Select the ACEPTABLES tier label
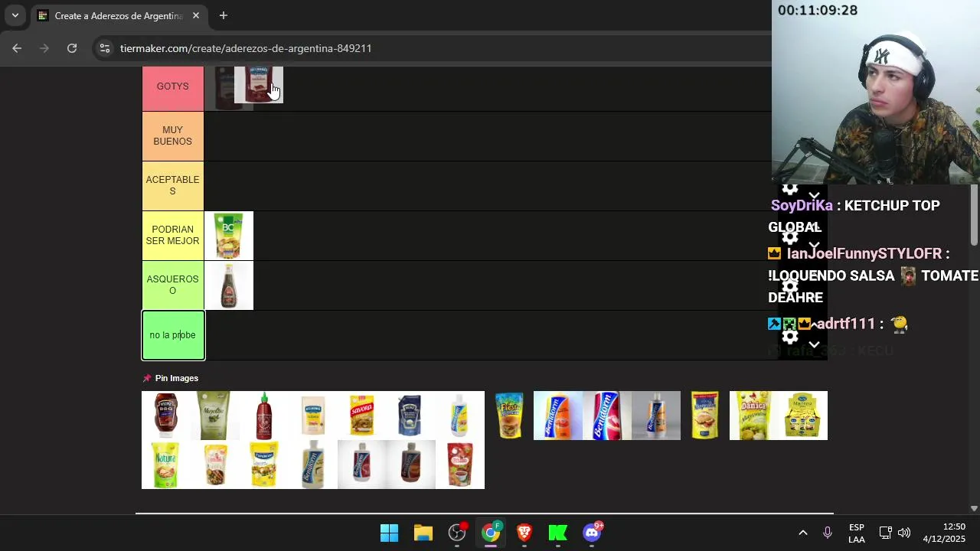Screen dimensions: 980x551 point(173,186)
